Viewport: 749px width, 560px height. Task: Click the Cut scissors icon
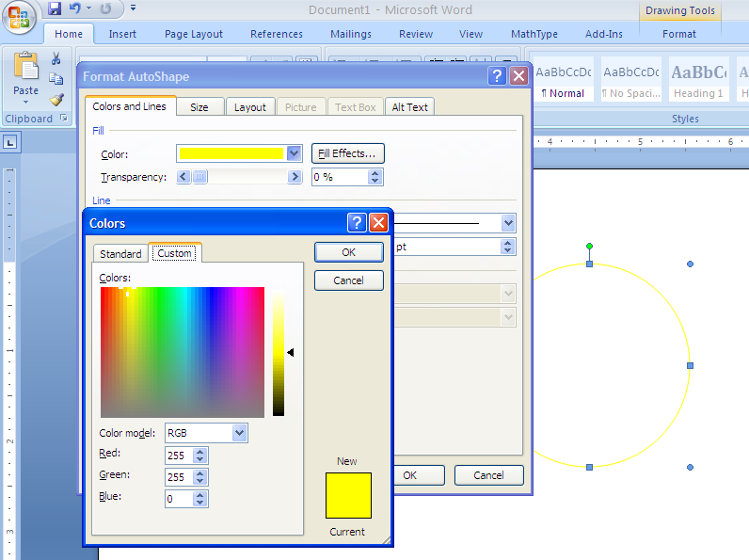tap(56, 58)
